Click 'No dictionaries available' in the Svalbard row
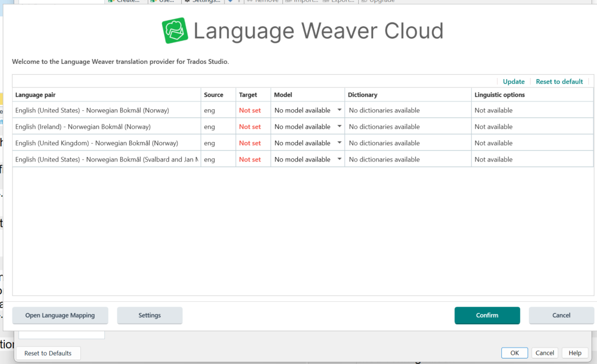This screenshot has width=597, height=364. point(384,159)
